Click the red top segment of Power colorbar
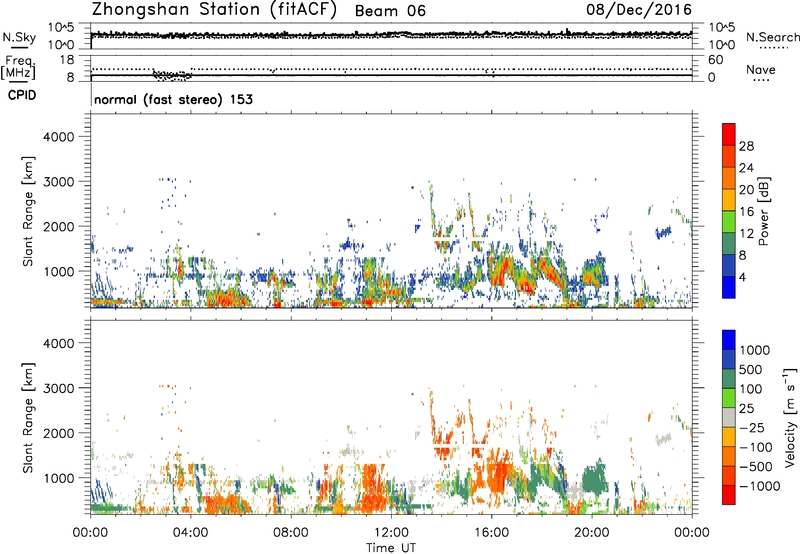Viewport: 800px width, 554px height. pos(729,134)
